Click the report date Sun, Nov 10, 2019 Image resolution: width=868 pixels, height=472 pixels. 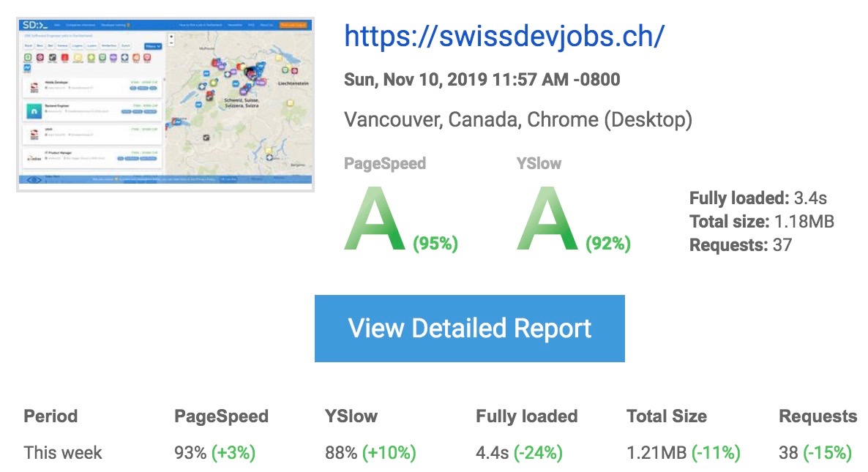point(482,80)
